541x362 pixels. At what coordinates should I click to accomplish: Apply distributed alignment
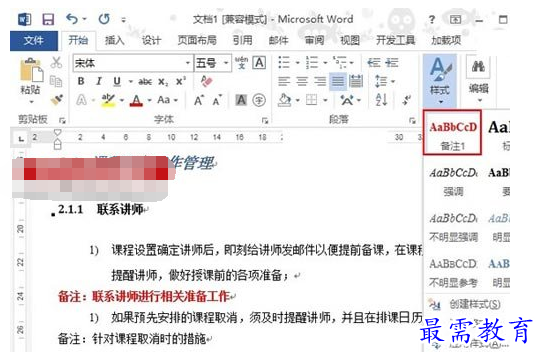pyautogui.click(x=356, y=81)
